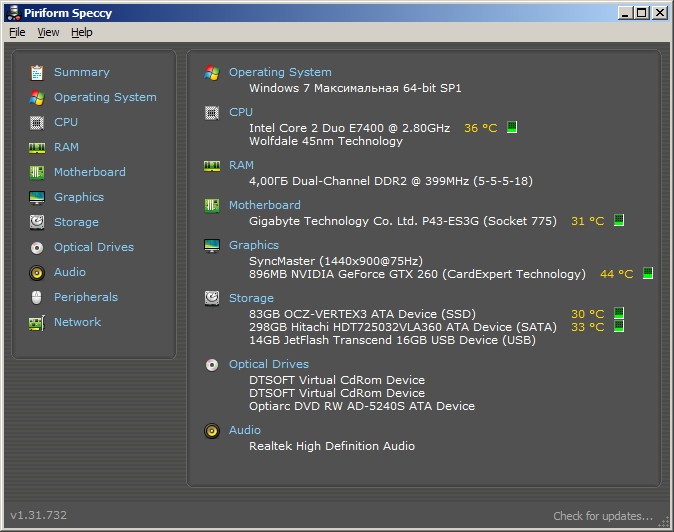674x532 pixels.
Task: Click Storage heading link in summary
Action: point(251,298)
